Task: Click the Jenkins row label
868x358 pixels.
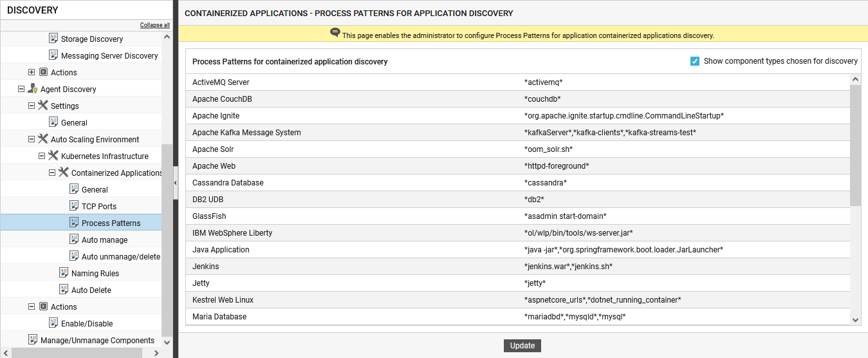Action: [x=206, y=267]
